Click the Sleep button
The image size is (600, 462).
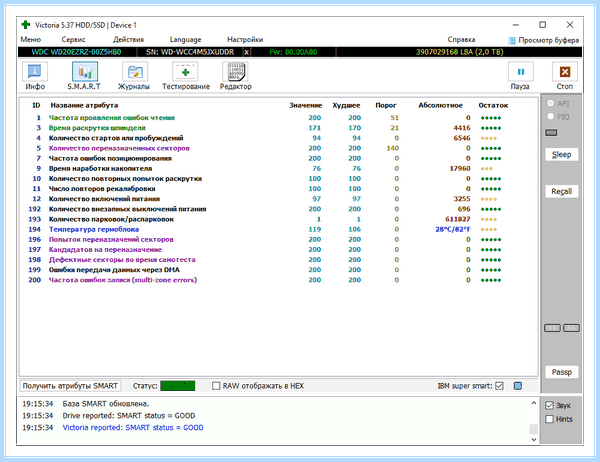pos(561,155)
